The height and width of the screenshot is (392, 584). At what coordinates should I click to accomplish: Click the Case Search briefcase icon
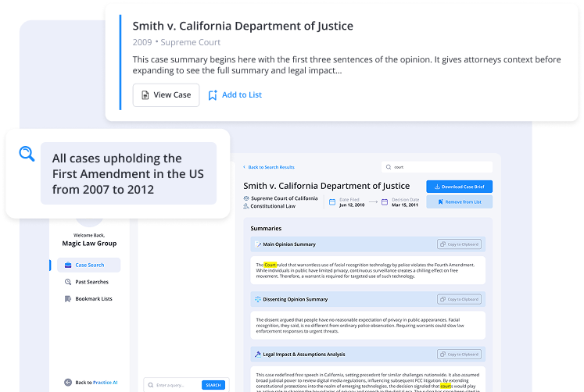click(68, 265)
